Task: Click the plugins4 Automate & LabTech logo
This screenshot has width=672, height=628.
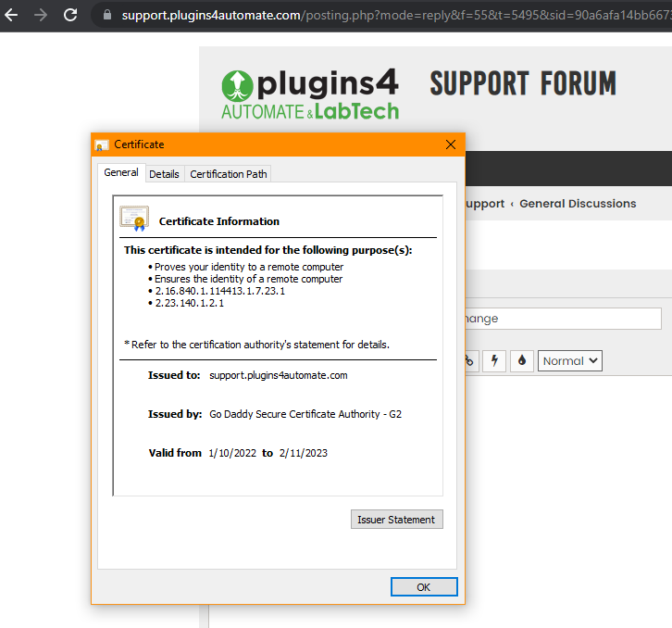Action: pos(310,94)
